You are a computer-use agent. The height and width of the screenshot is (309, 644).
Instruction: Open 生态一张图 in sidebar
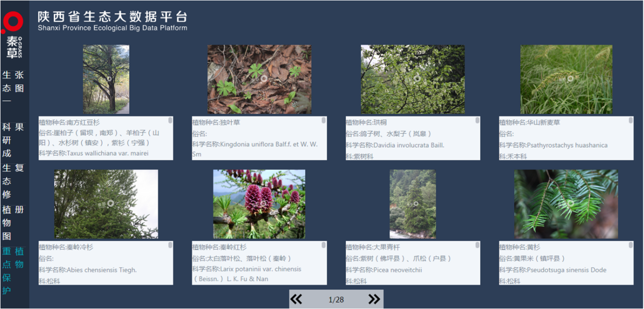pyautogui.click(x=13, y=88)
